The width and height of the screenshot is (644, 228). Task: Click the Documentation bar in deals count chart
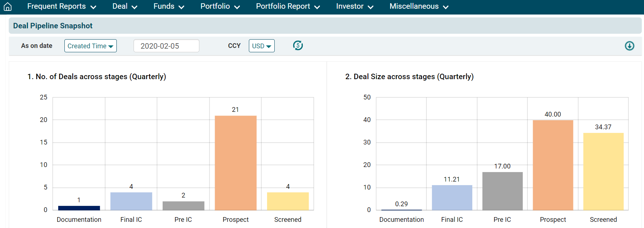tap(79, 208)
